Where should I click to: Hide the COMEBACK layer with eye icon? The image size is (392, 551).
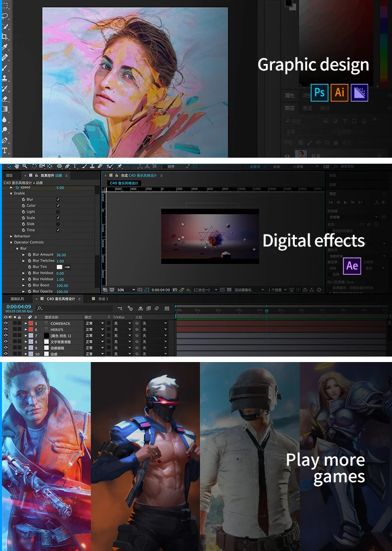point(6,323)
